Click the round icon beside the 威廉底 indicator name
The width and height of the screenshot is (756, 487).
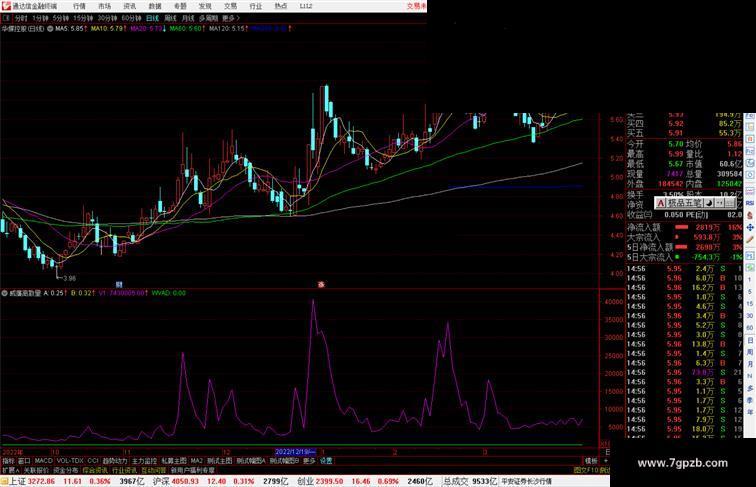point(4,293)
